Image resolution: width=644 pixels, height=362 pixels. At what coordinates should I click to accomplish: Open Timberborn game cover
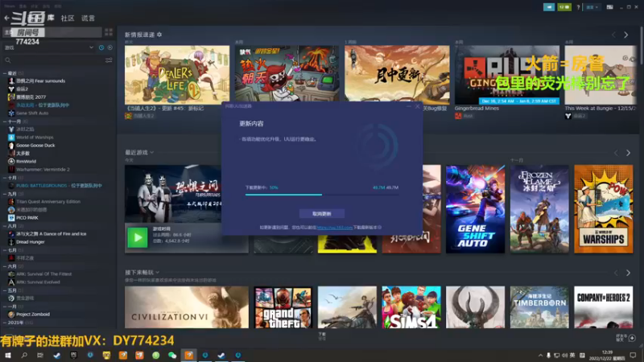click(539, 307)
